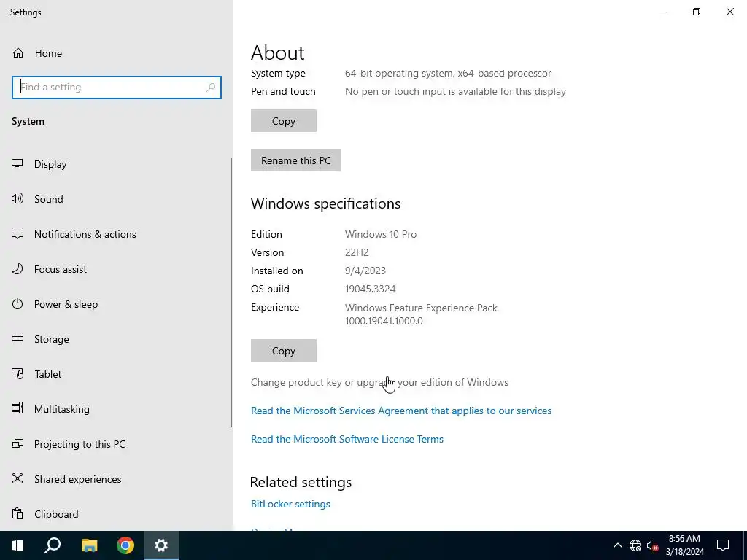Screen dimensions: 747x560
Task: Click the Power & sleep icon
Action: 18,304
